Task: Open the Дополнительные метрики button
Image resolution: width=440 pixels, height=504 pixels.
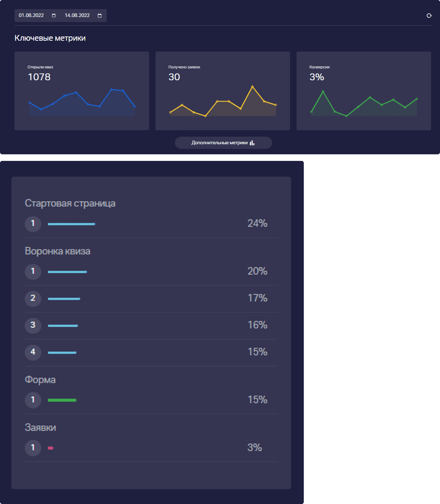Action: click(223, 143)
